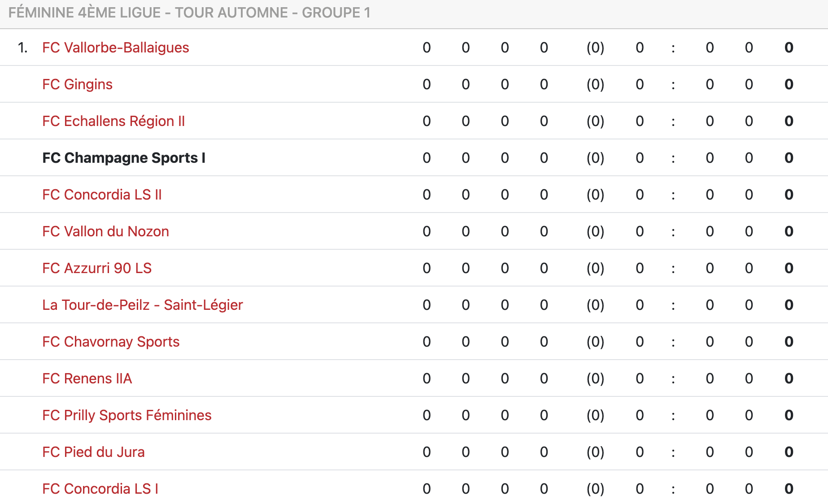The width and height of the screenshot is (828, 504).
Task: Open FC Prilly Sports Féminines link
Action: click(127, 415)
